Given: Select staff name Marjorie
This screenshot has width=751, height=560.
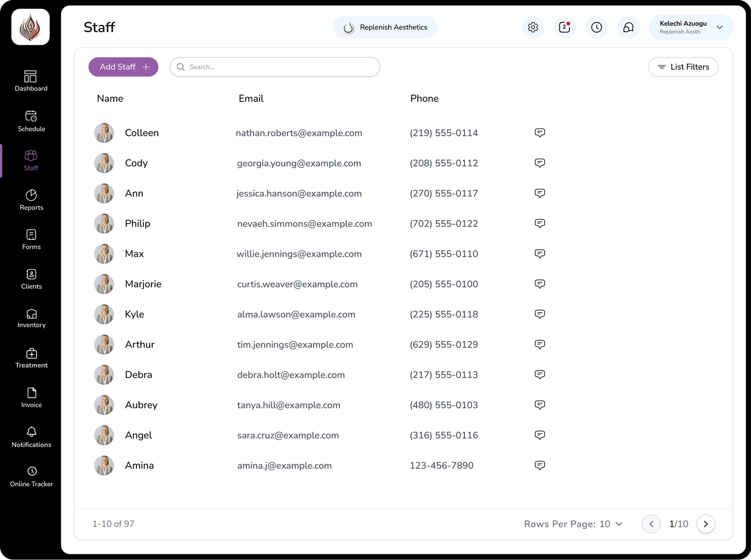Looking at the screenshot, I should coord(143,284).
